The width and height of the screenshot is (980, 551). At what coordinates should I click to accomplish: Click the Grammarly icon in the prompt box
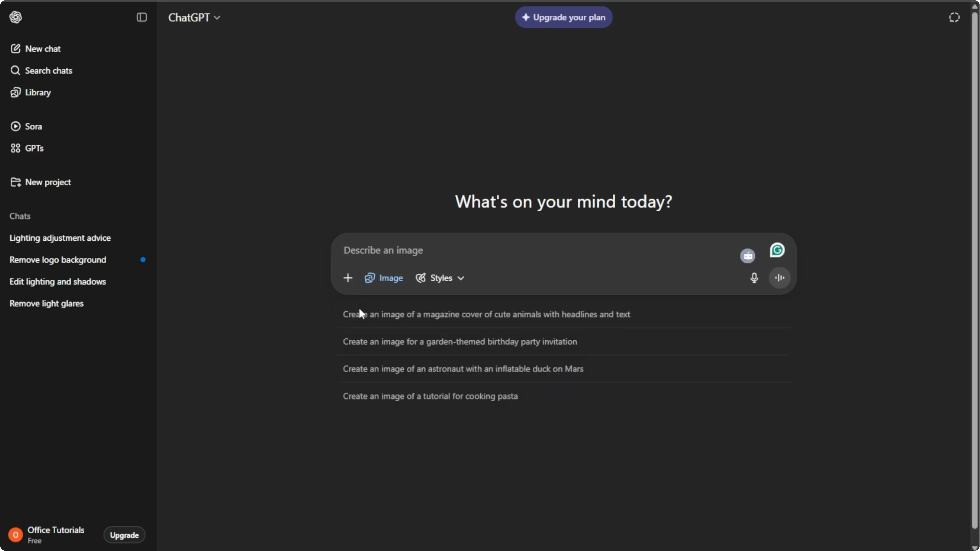(x=777, y=250)
